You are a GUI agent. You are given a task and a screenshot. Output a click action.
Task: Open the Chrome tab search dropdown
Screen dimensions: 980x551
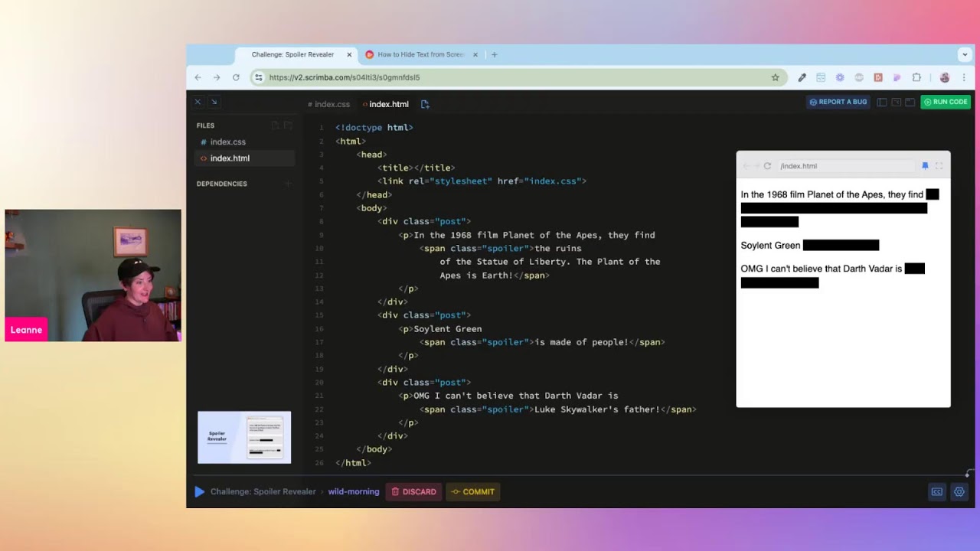tap(965, 54)
